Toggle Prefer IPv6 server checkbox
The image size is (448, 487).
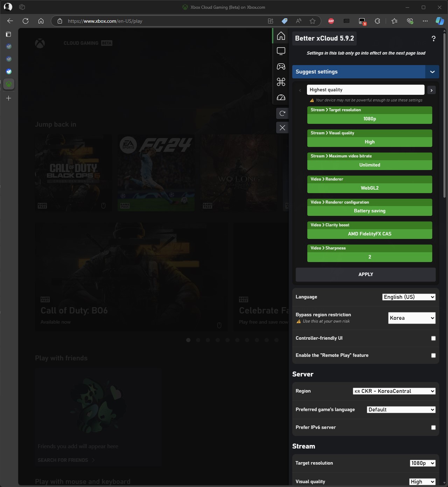coord(433,428)
